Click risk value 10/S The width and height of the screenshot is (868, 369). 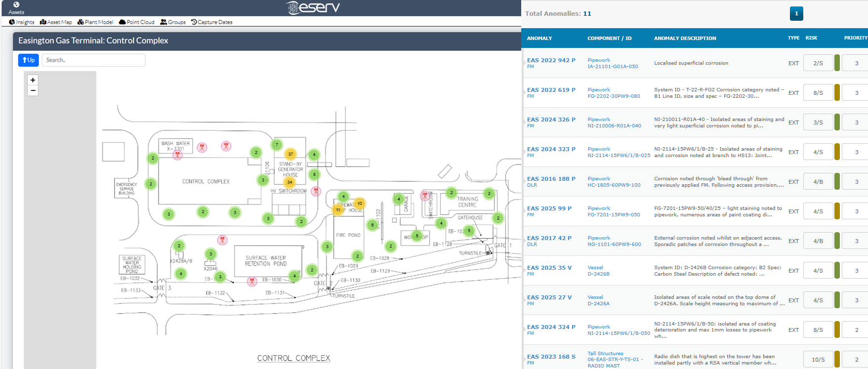coord(818,360)
